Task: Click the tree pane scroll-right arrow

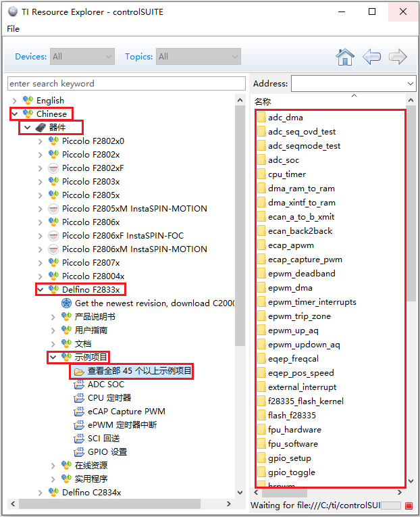Action: coord(229,503)
